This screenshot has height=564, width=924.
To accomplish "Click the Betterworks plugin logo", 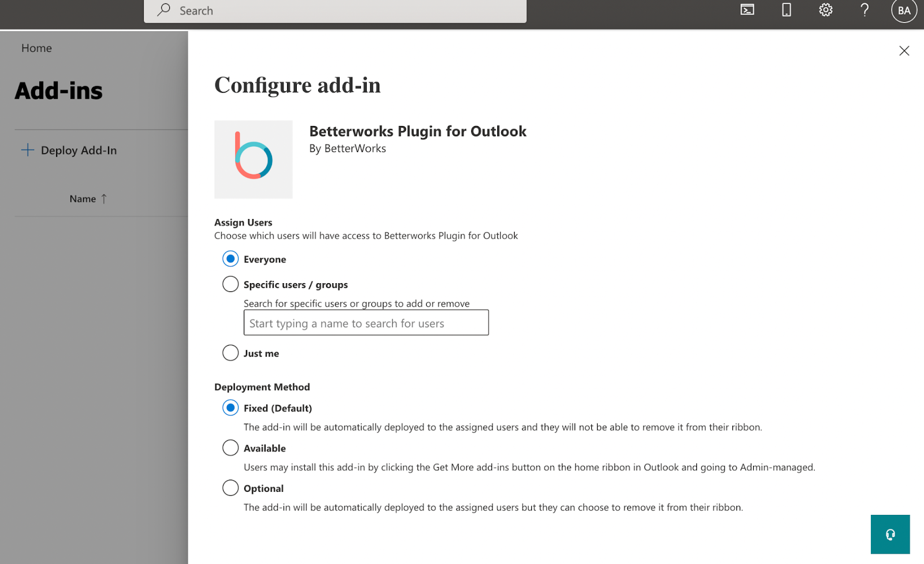I will coord(254,159).
